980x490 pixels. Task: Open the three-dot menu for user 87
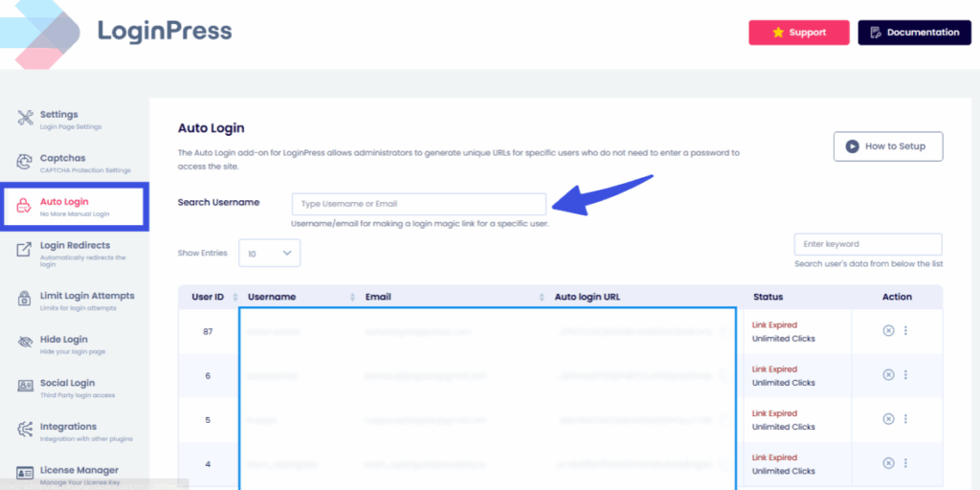click(905, 330)
